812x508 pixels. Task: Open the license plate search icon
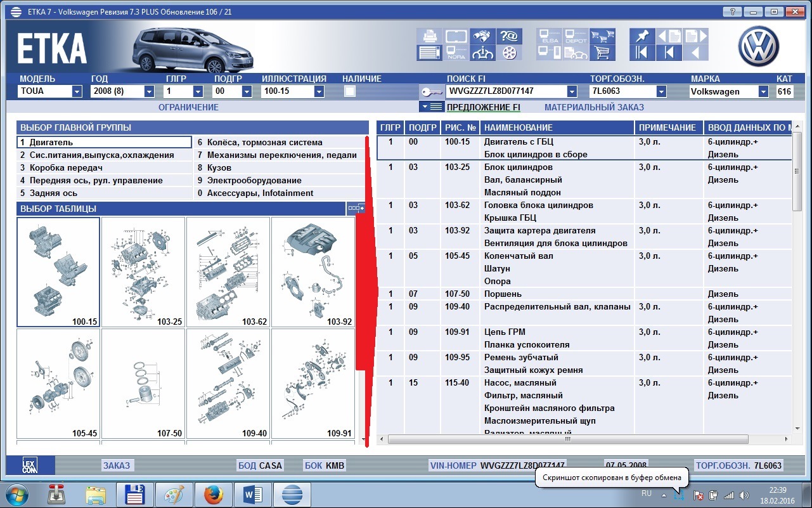[x=456, y=36]
